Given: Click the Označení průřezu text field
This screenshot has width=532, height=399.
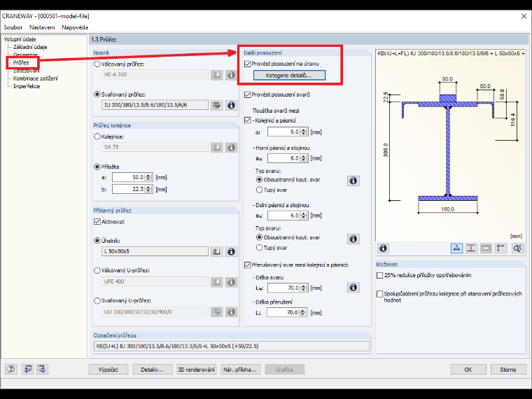Looking at the screenshot, I should point(232,346).
